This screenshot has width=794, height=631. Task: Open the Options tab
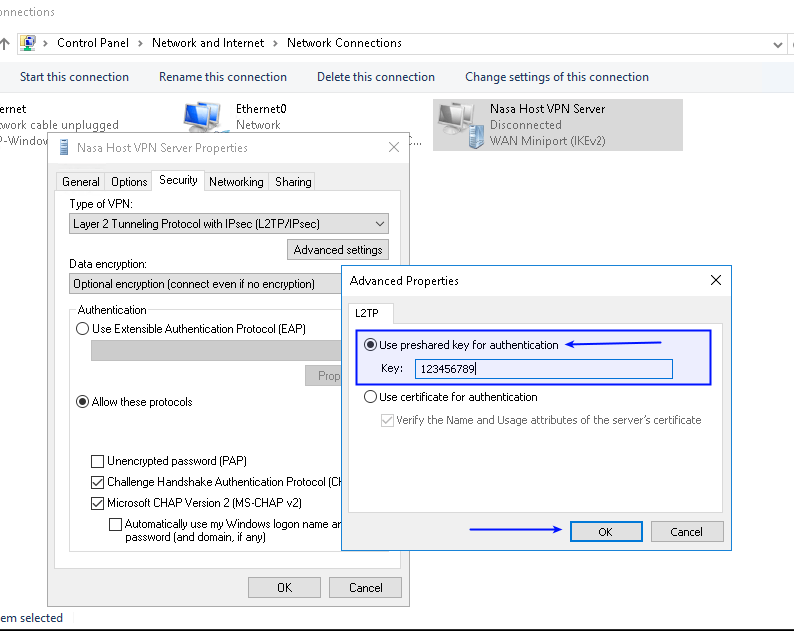click(x=129, y=182)
